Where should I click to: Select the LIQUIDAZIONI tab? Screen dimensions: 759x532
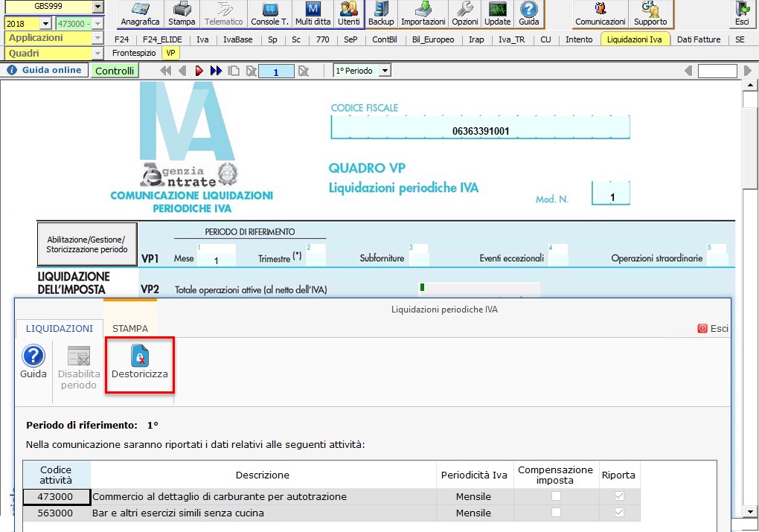[x=59, y=328]
